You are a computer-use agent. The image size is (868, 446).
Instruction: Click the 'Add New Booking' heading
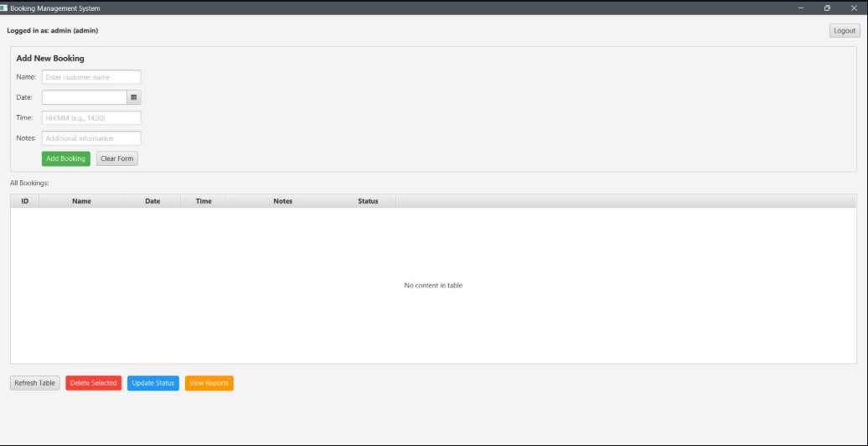click(50, 58)
